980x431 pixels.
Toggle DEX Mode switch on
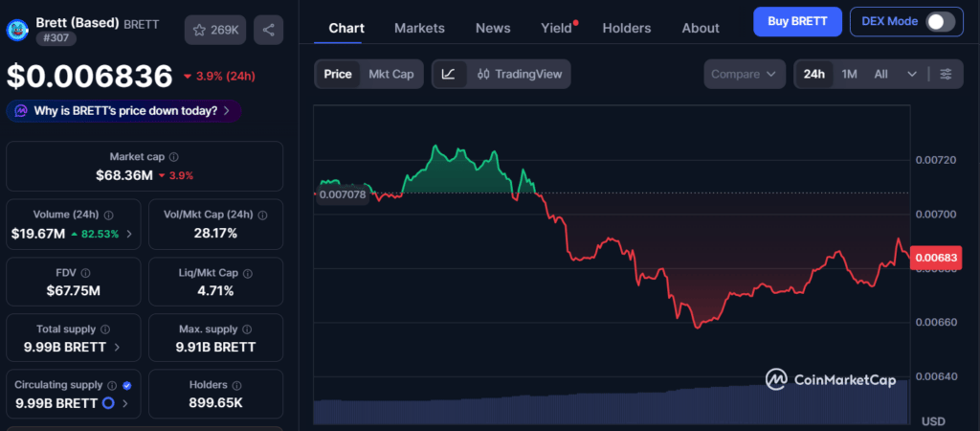point(940,21)
